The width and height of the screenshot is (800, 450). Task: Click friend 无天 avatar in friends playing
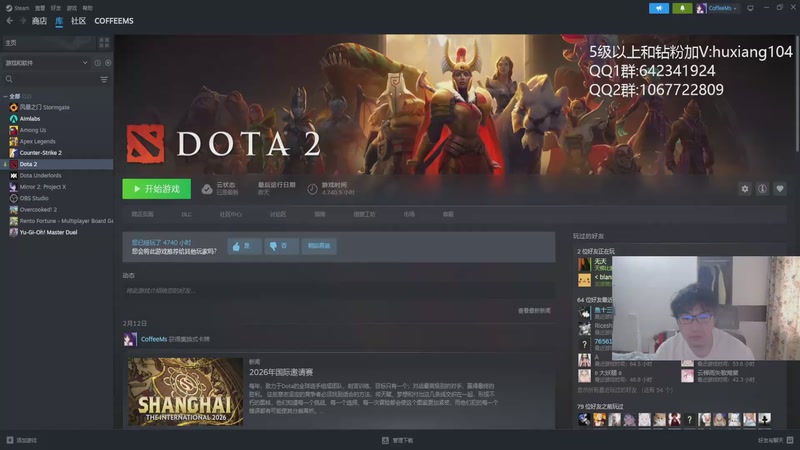pos(584,264)
